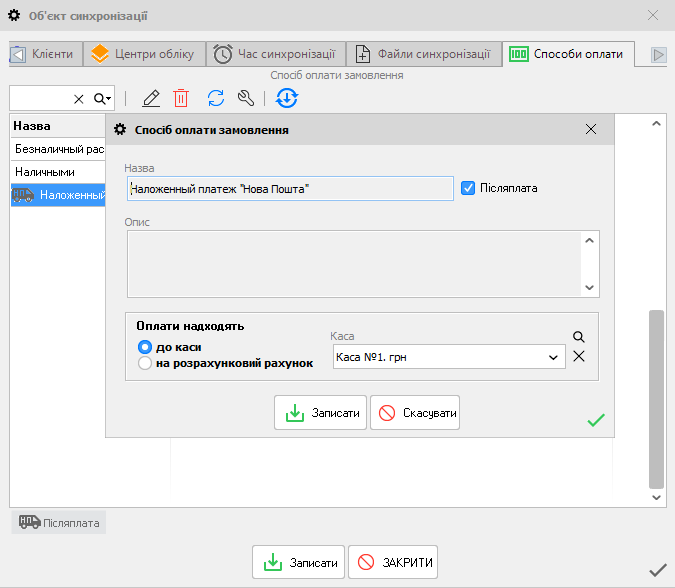Click the blue circular download sync icon
The width and height of the screenshot is (675, 588).
coord(287,98)
